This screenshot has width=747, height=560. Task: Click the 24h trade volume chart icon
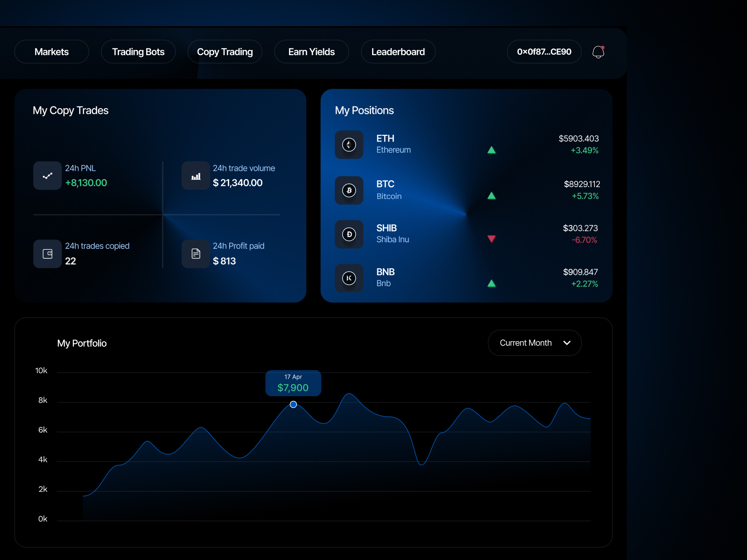coord(196,175)
